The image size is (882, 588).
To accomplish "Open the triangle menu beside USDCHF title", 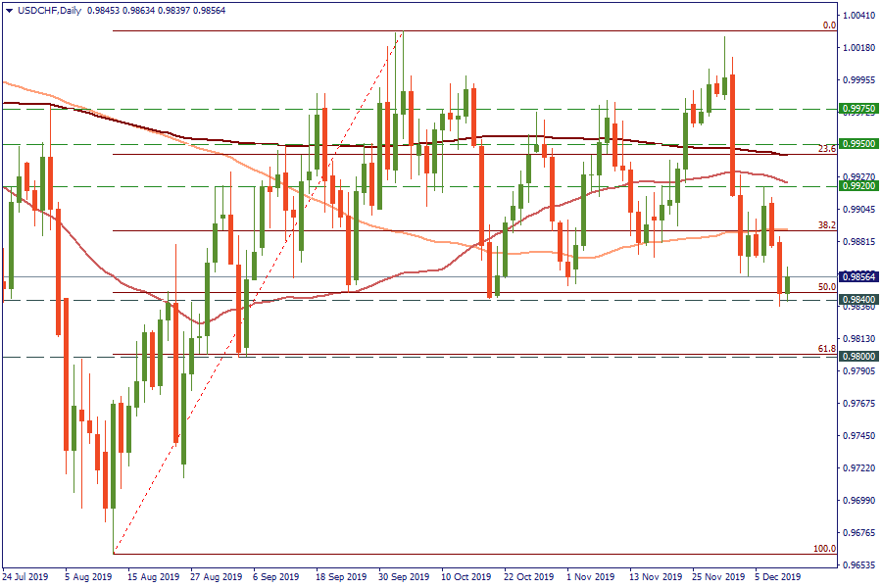I will click(9, 10).
